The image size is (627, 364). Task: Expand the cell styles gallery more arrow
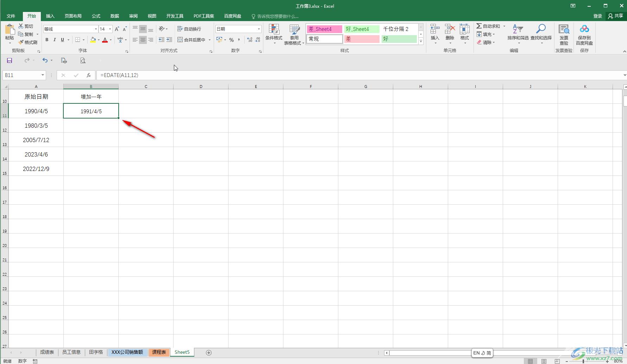coord(421,41)
